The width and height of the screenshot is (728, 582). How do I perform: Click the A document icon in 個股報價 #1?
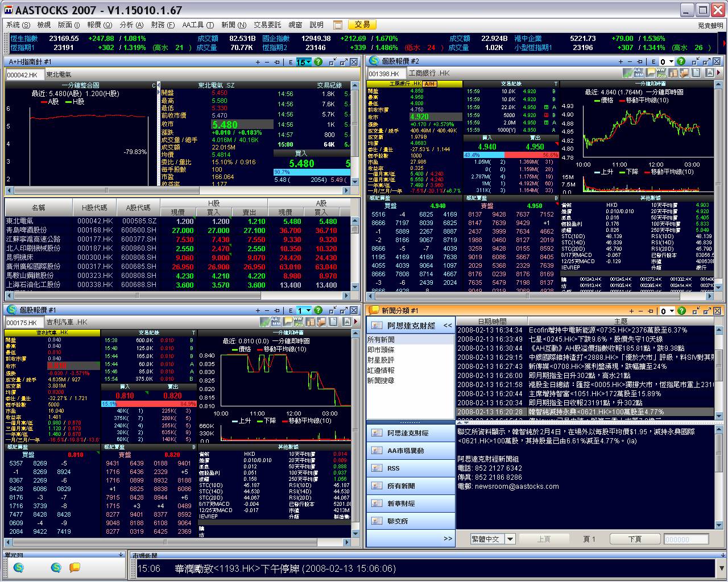coord(347,322)
